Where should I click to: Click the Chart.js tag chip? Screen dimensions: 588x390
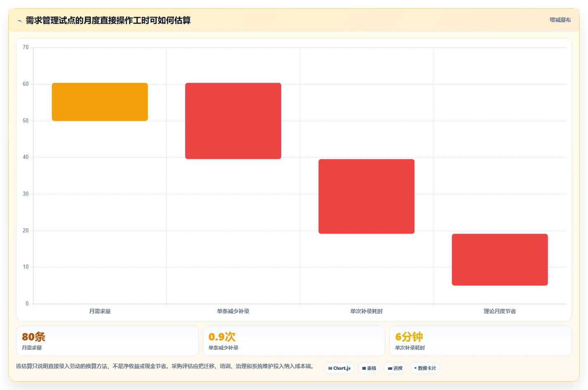click(x=339, y=368)
